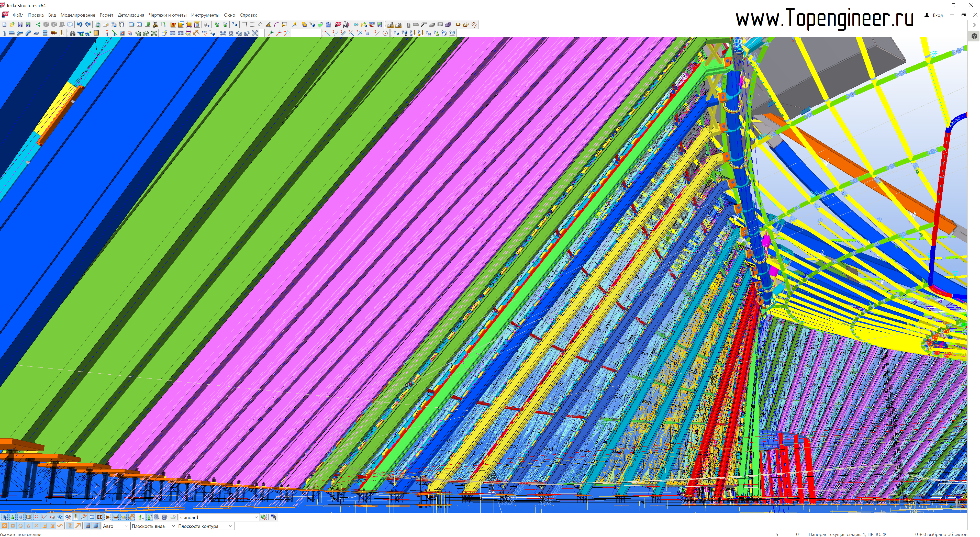The image size is (980, 537).
Task: Toggle snap to center points circle
Action: [20, 526]
